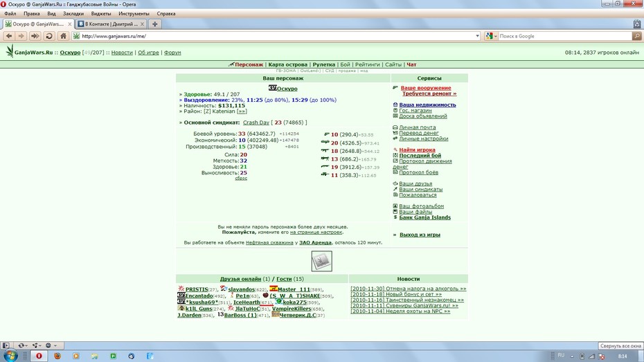Focus the Google search field
644x362 pixels.
tap(565, 36)
